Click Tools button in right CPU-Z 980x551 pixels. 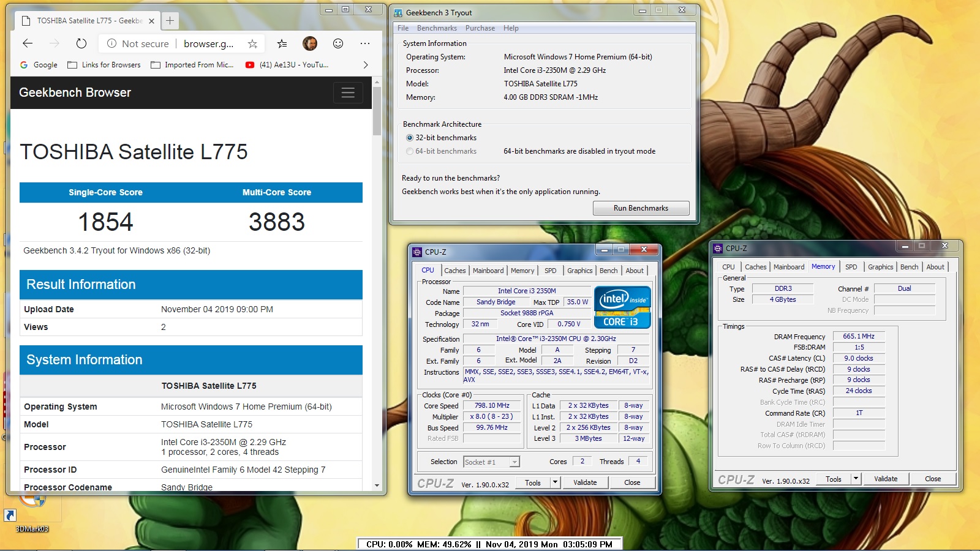point(834,479)
